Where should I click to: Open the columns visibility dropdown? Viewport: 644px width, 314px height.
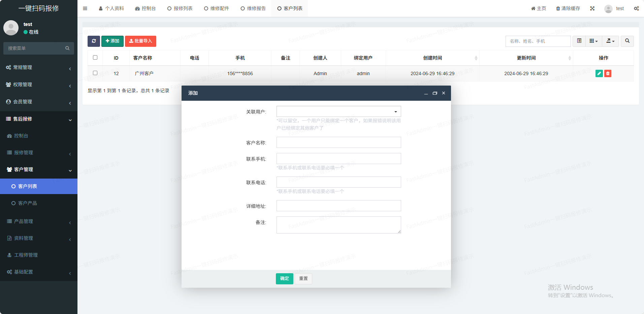593,41
